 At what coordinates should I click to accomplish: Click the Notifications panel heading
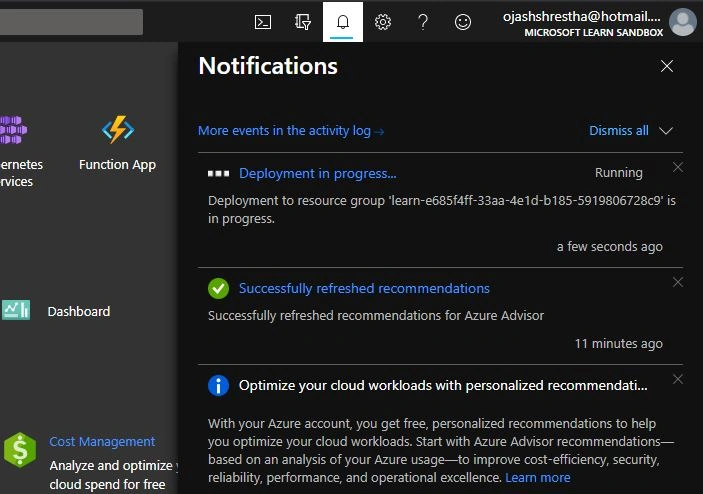268,66
